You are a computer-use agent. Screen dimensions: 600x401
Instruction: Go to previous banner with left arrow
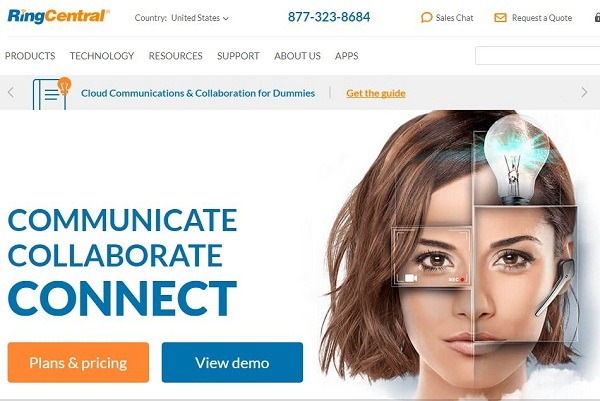11,92
